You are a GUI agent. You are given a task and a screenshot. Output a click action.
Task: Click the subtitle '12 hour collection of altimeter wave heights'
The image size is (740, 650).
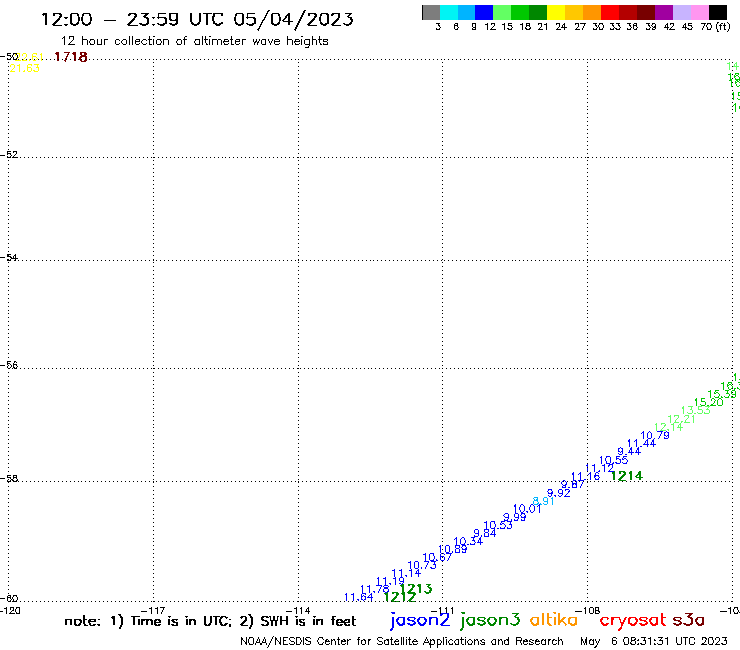pos(194,41)
